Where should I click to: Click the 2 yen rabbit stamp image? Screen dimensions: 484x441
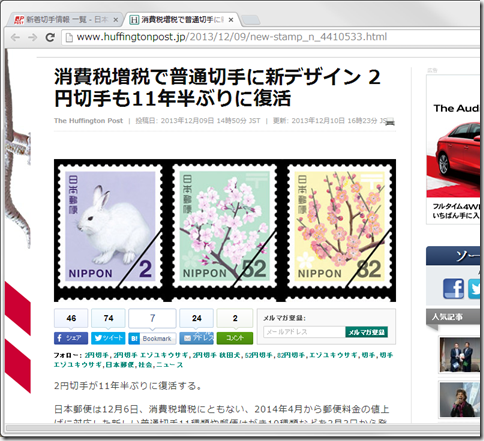pyautogui.click(x=110, y=226)
